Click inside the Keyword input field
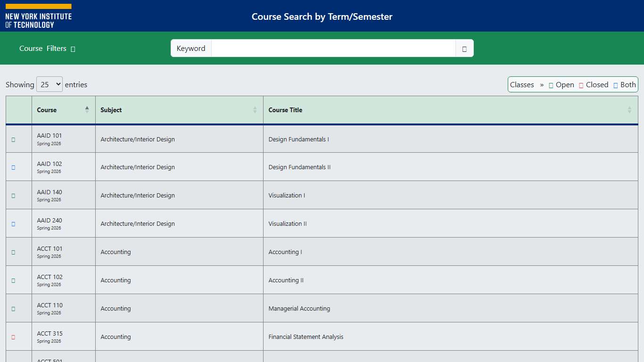 point(330,48)
